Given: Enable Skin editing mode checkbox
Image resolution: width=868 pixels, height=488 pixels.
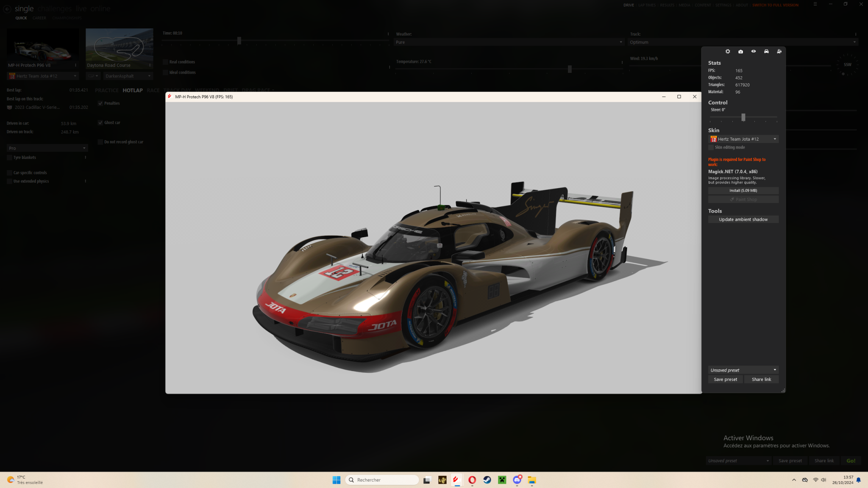Looking at the screenshot, I should 711,147.
